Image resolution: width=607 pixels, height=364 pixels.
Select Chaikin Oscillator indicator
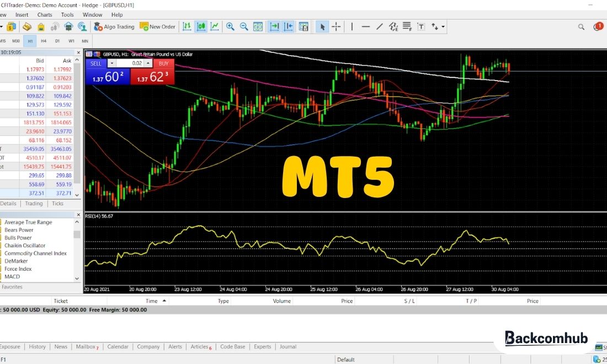pyautogui.click(x=25, y=245)
